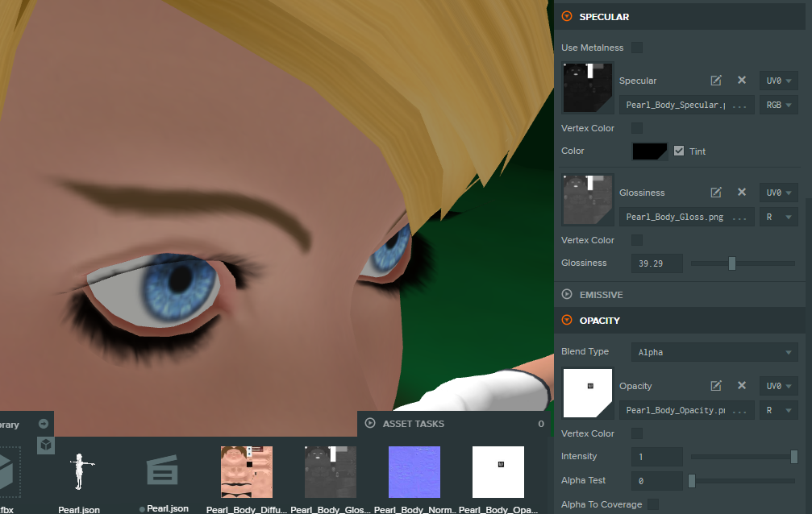Expand the ASSET TASKS panel
The image size is (812, 514).
click(370, 424)
